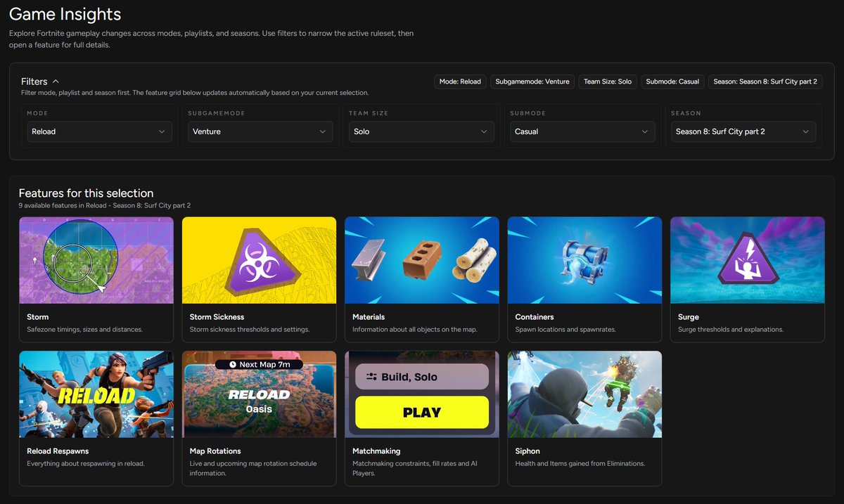Click the 'Features for this selection' heading

(x=86, y=193)
